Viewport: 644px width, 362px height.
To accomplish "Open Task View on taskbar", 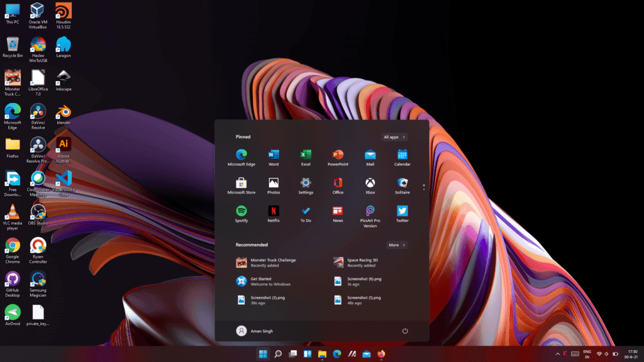I will pos(293,354).
